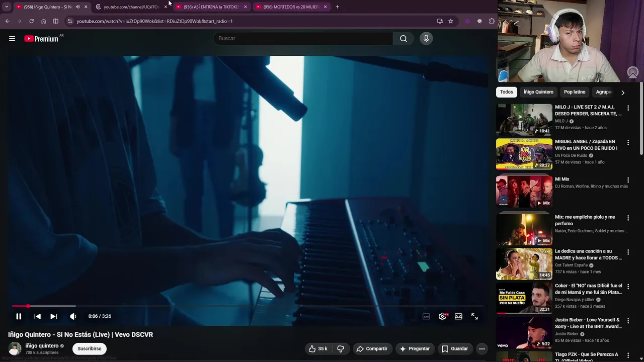Screen dimensions: 644x362
Task: Open options for Justin Bieber Love Yourself
Action: tap(628, 321)
